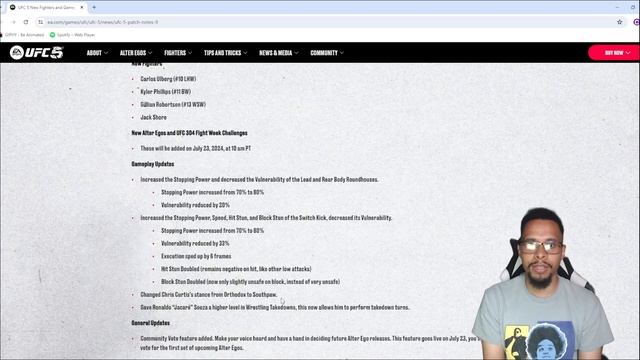Click the EA UFC 5 logo
Screen dimensions: 640x360
coord(36,53)
